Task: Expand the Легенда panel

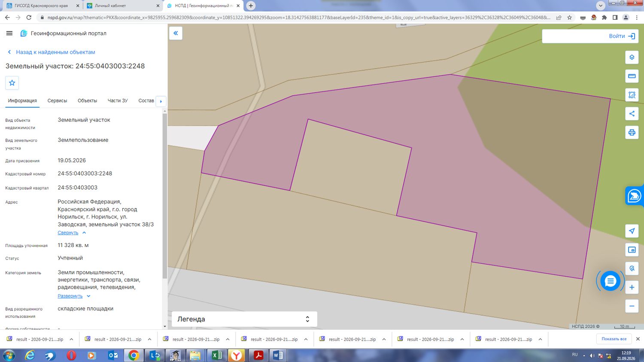Action: click(x=244, y=319)
